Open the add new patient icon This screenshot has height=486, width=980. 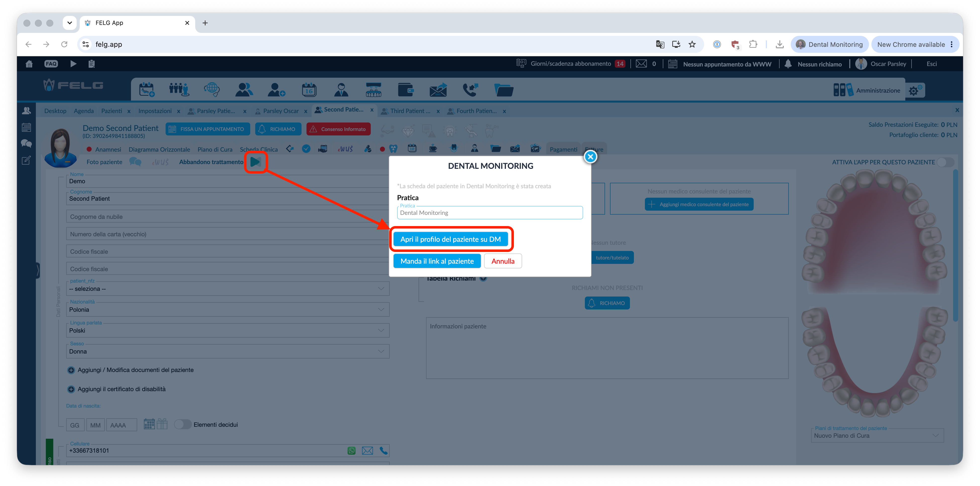(x=276, y=90)
